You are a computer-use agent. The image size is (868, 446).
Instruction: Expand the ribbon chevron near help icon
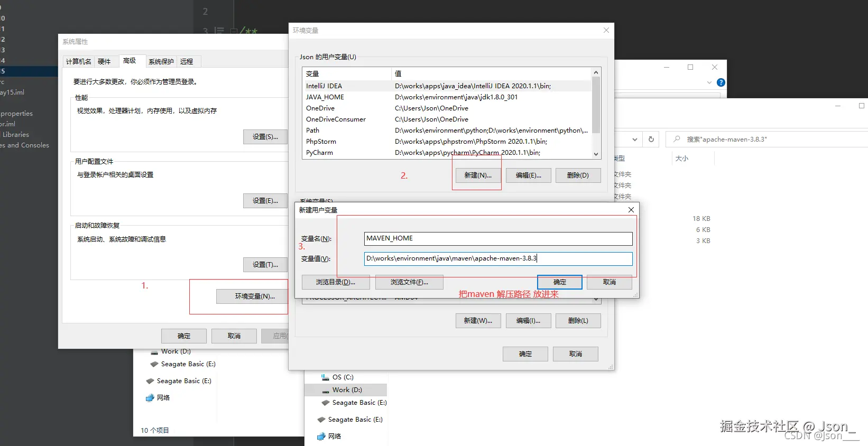pyautogui.click(x=709, y=82)
